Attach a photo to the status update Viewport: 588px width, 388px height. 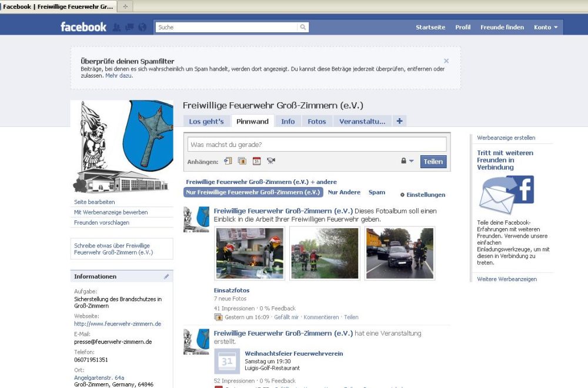(242, 160)
